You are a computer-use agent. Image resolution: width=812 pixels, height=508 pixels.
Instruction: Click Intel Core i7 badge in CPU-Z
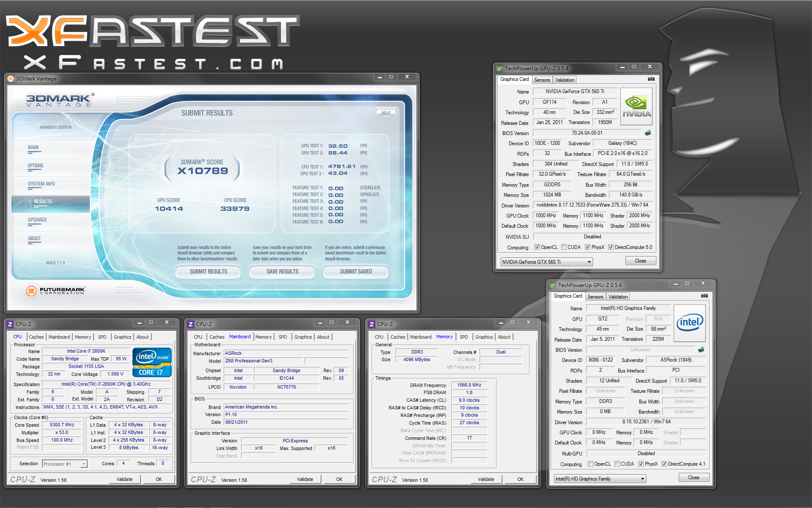[152, 362]
